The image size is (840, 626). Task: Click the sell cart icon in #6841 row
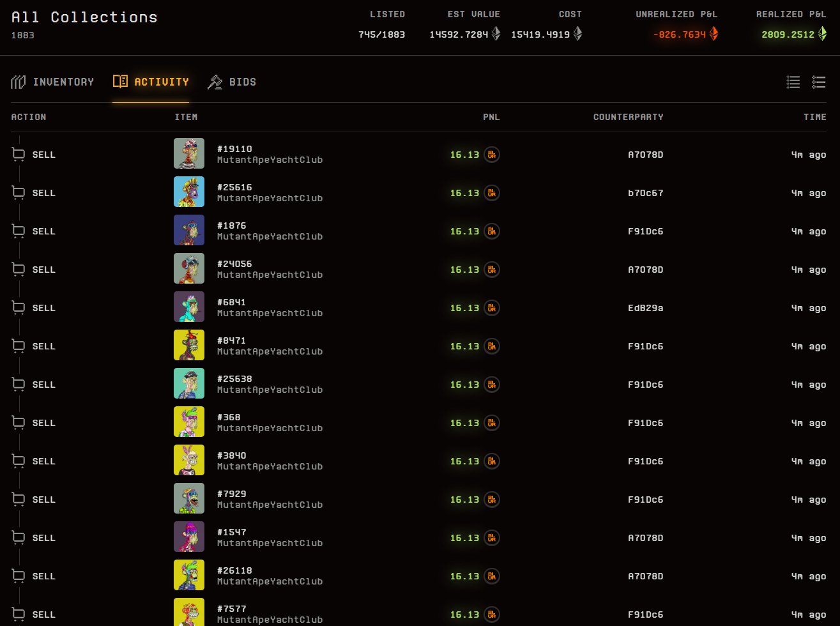[x=19, y=308]
